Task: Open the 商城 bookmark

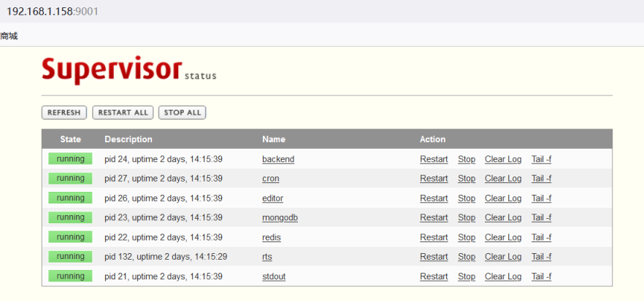Action: pyautogui.click(x=9, y=36)
